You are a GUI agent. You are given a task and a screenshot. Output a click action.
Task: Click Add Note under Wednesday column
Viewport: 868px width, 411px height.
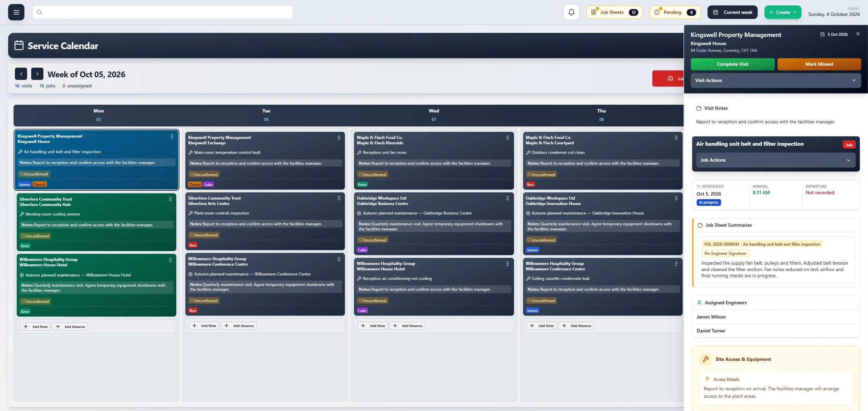tap(373, 326)
